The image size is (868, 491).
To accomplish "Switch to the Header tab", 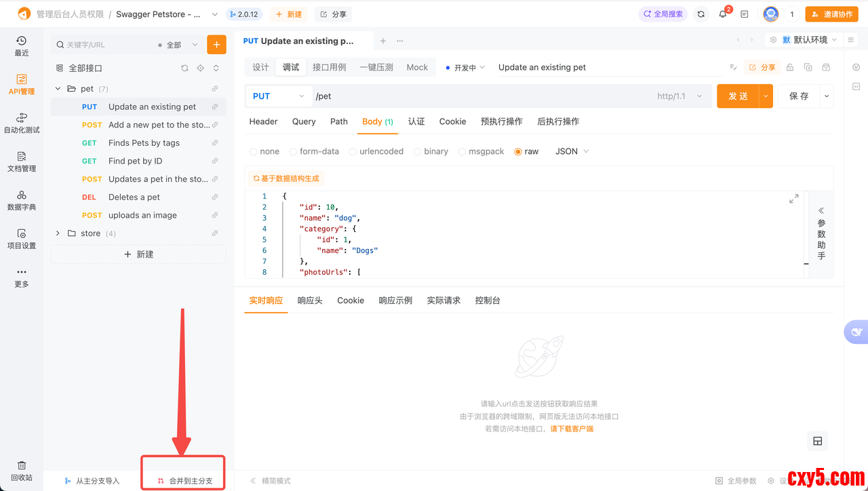I will coord(263,121).
